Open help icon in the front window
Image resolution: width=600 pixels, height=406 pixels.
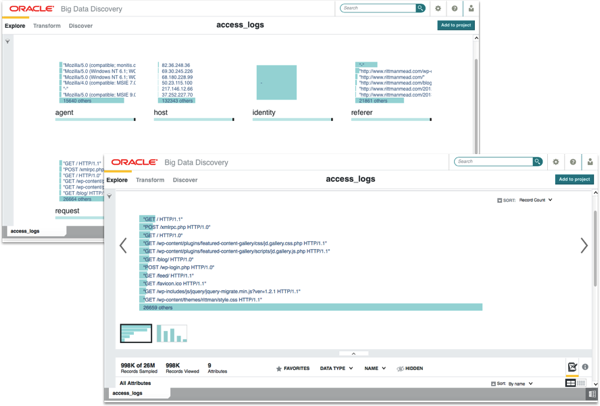pos(573,162)
